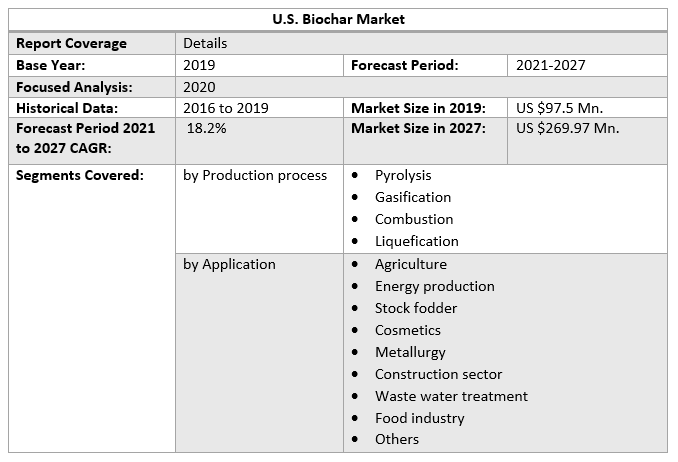This screenshot has height=462, width=678.
Task: Click the US $97.5 Mn. market size value
Action: pos(559,108)
